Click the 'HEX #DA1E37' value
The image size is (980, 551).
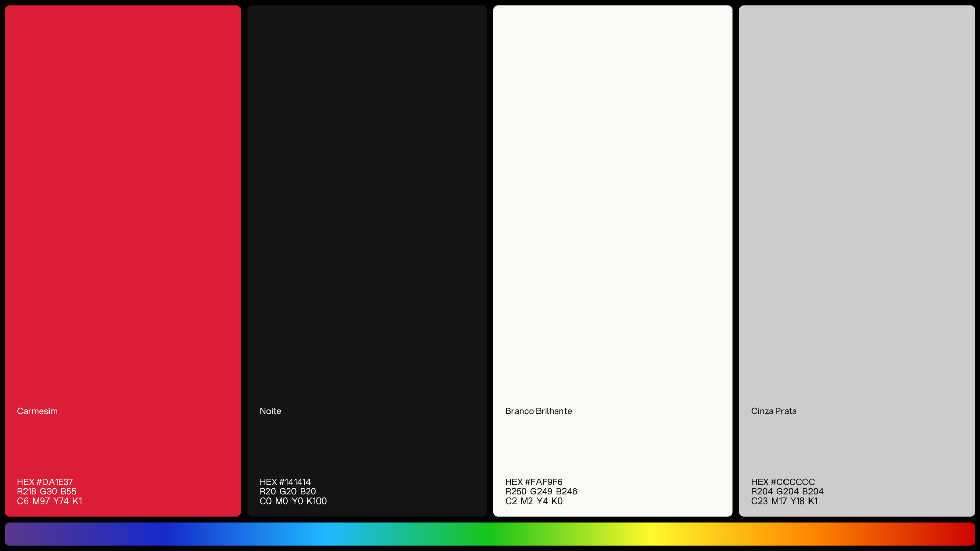point(45,482)
